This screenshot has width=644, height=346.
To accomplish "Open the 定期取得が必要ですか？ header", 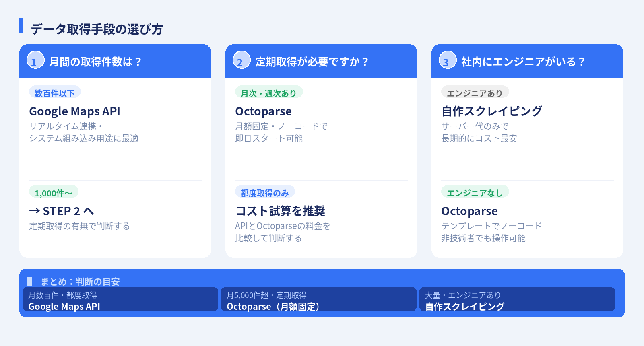I will point(312,62).
